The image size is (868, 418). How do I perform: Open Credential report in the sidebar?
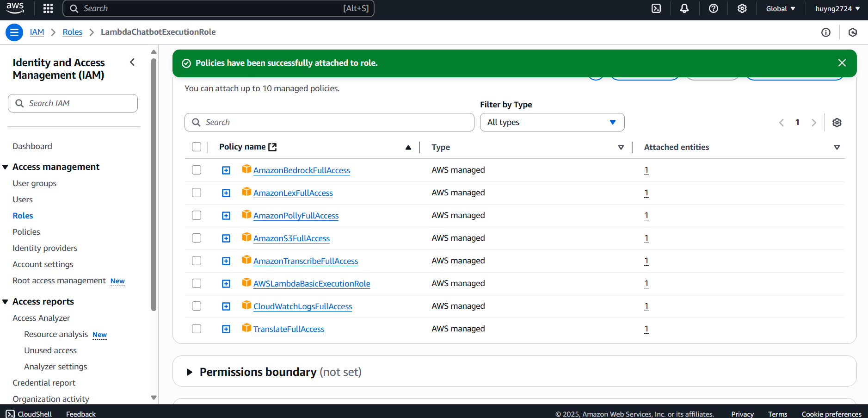pos(44,383)
